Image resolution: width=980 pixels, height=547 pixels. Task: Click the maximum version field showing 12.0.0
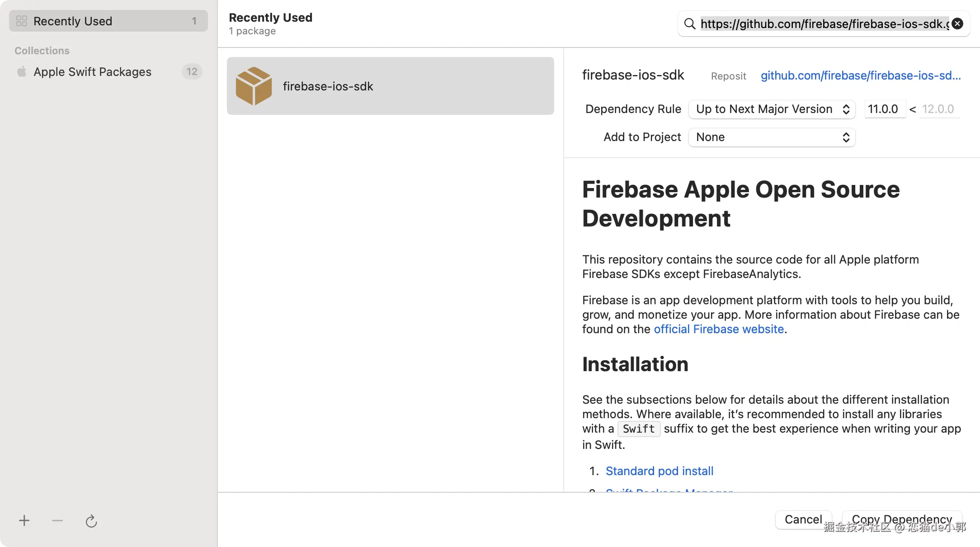[938, 109]
